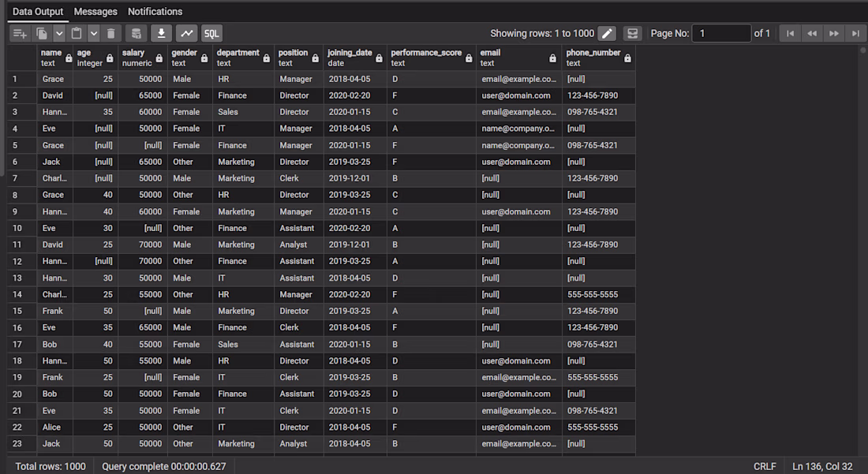Add a new row with the toolbar icon

tap(20, 33)
